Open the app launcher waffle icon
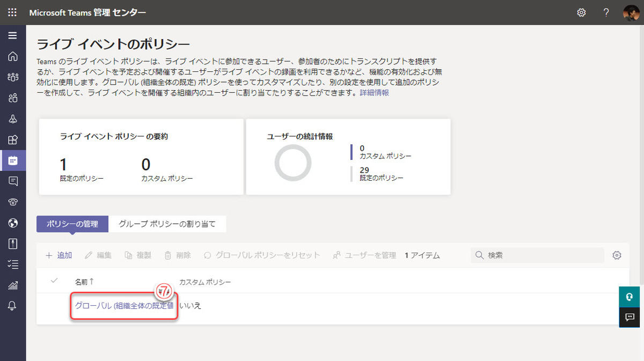 point(13,12)
